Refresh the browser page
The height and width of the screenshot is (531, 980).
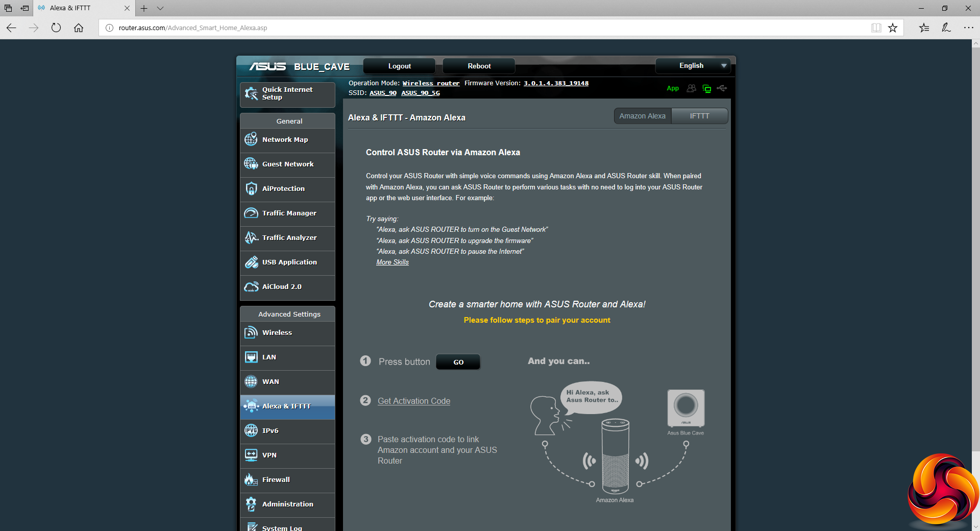[x=56, y=28]
